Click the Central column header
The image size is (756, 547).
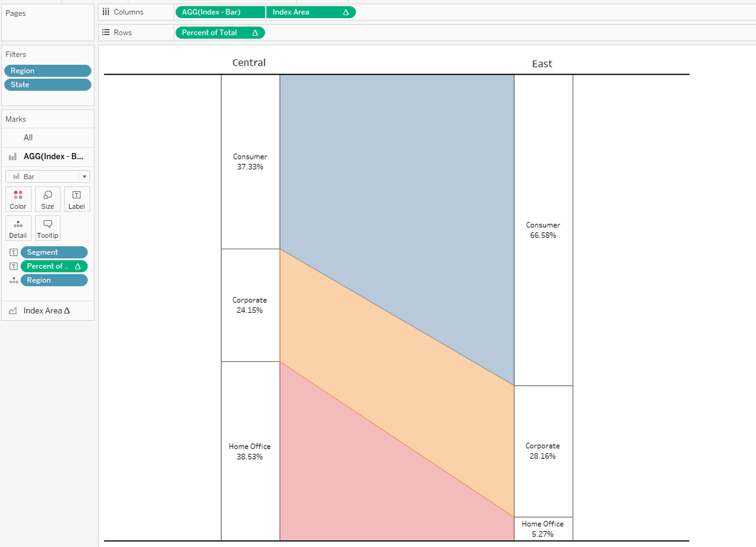(x=249, y=63)
